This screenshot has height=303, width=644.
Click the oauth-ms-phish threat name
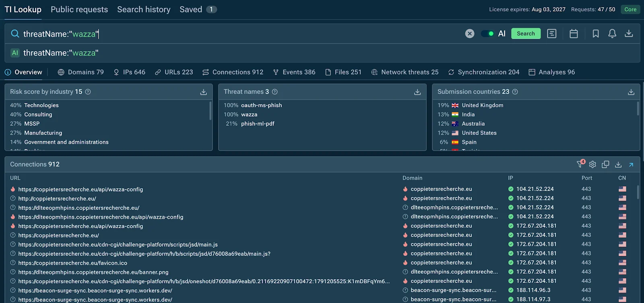[x=262, y=105]
